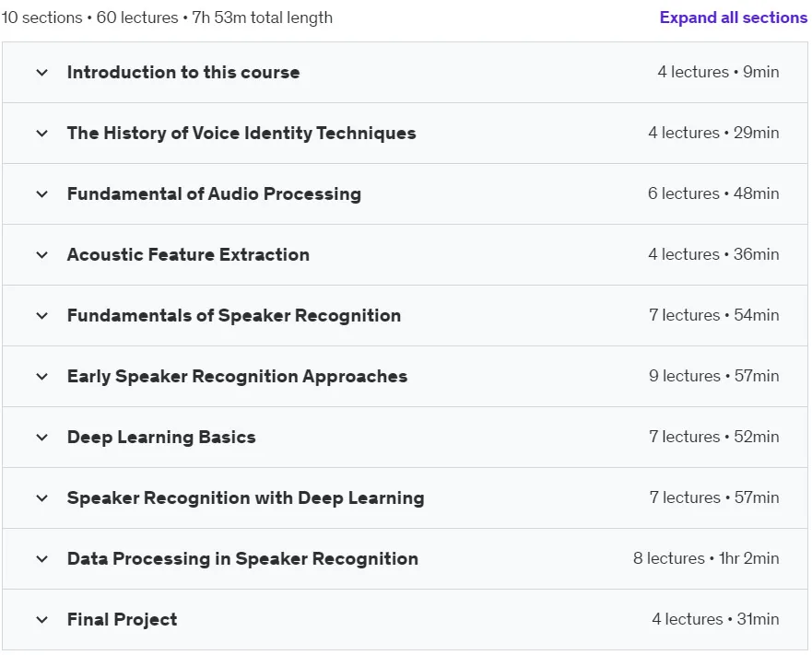812x655 pixels.
Task: Open Early Speaker Recognition Approaches title
Action: [237, 377]
